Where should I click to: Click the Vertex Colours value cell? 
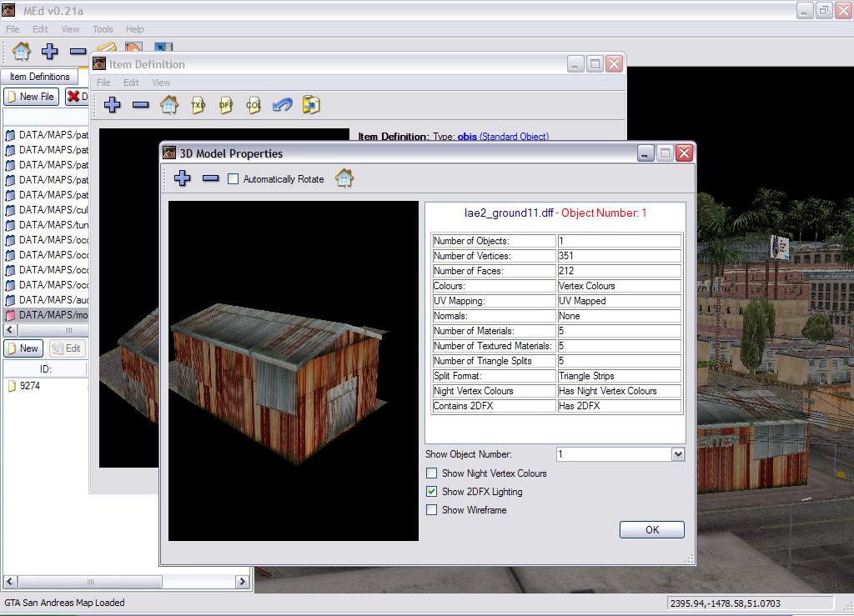tap(620, 286)
